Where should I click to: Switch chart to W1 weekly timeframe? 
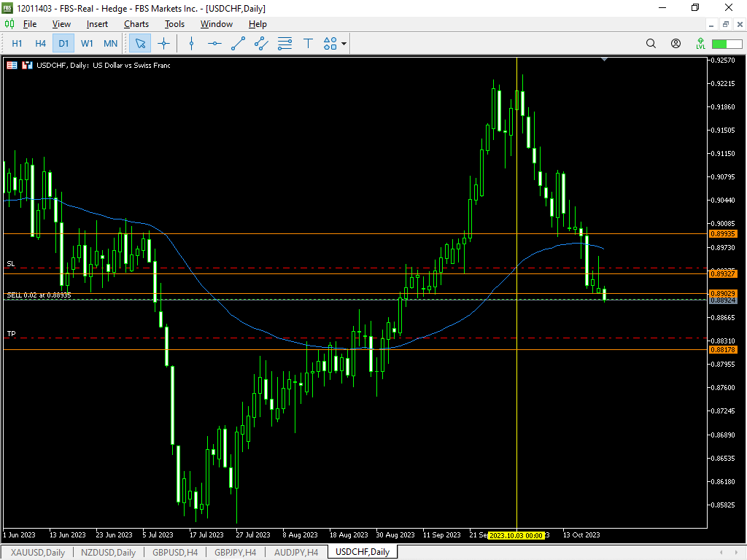click(x=87, y=44)
